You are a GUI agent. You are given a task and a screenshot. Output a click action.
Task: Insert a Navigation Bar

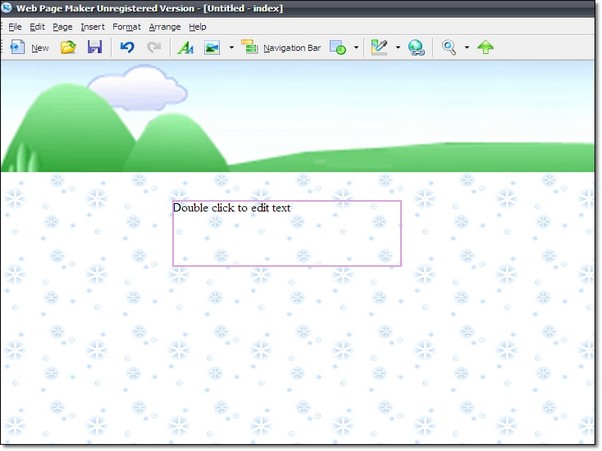(281, 47)
